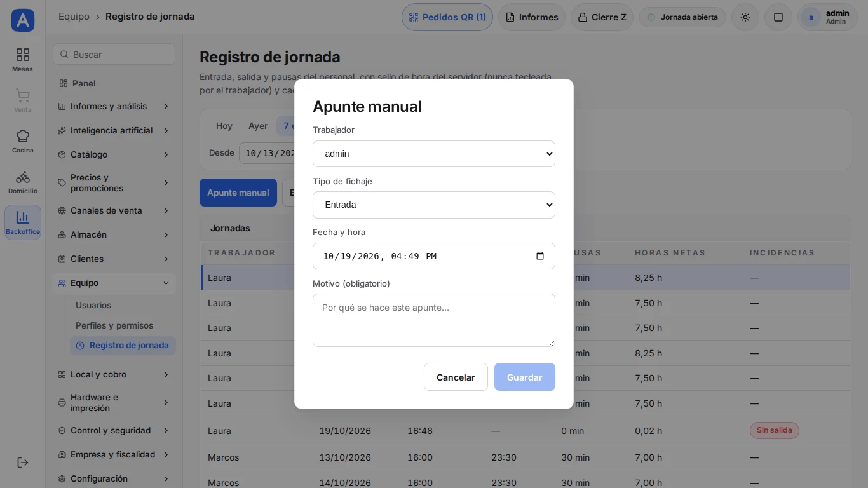The image size is (868, 488).
Task: Expand the Catálogo menu
Action: tap(114, 154)
